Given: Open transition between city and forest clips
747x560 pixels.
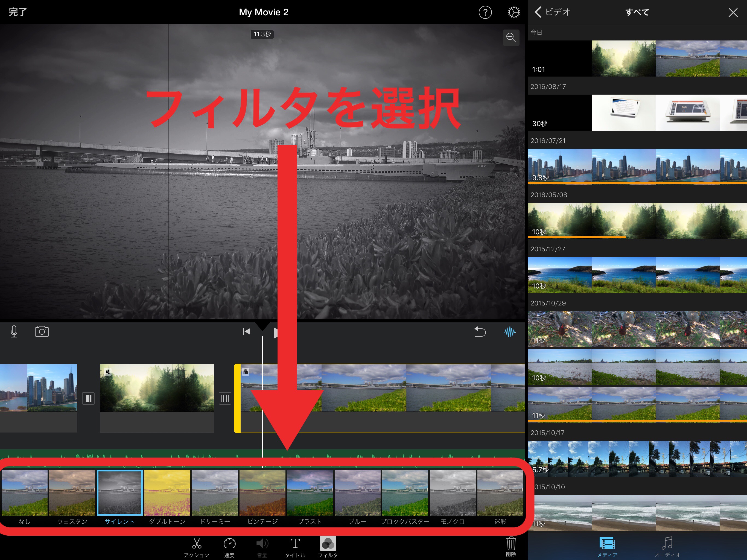Looking at the screenshot, I should (x=88, y=399).
